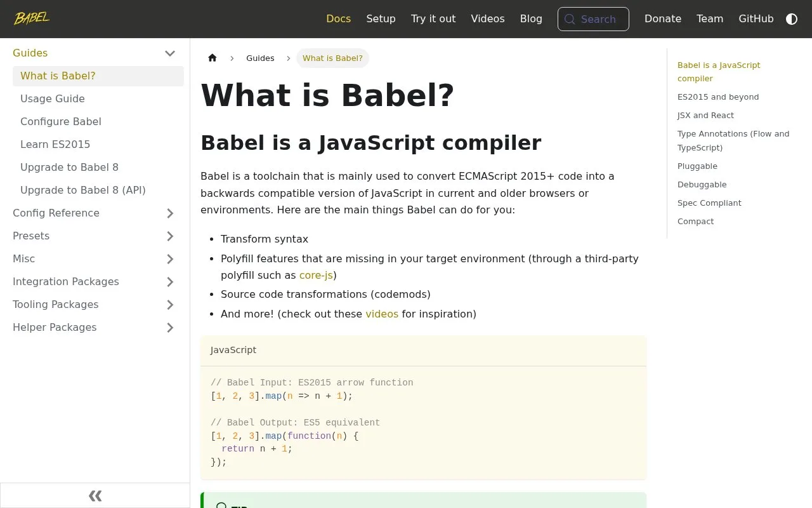The image size is (812, 508).
Task: Expand Integration Packages chevron
Action: click(170, 282)
